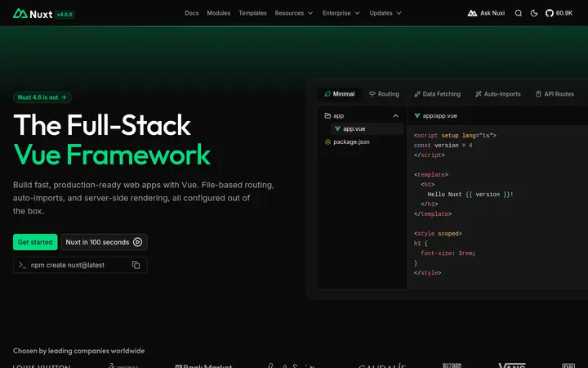Open the Docs nav link
Screen dimensions: 588x368
[x=192, y=13]
